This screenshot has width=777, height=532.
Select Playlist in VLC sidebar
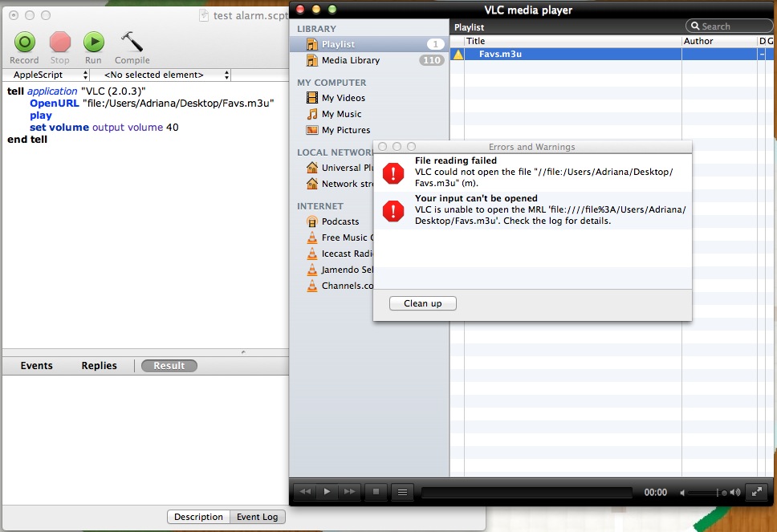(x=368, y=44)
